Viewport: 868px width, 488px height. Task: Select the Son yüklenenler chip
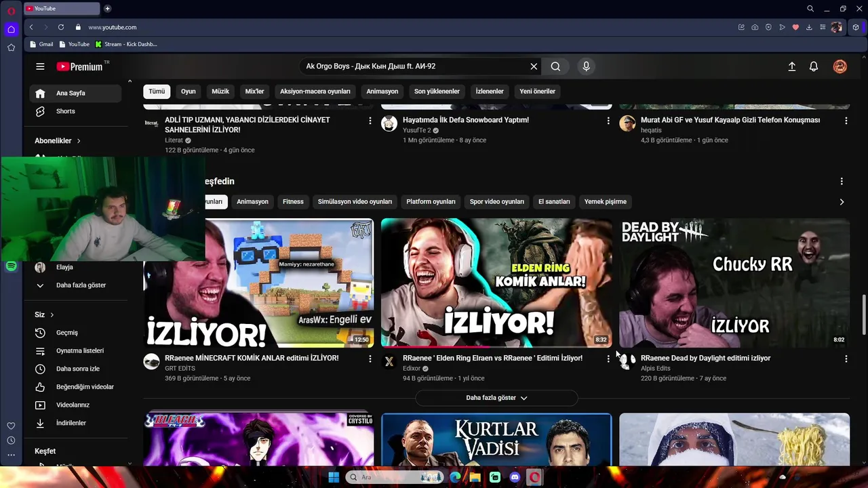point(437,91)
